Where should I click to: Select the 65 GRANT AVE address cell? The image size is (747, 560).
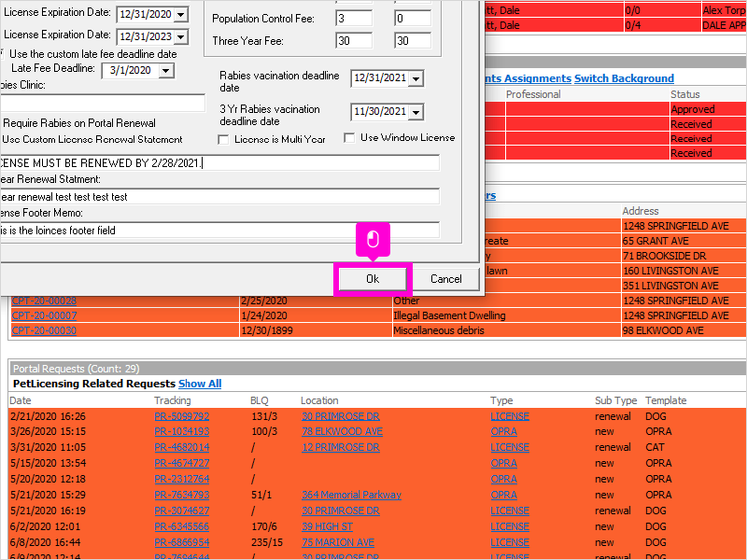[684, 241]
